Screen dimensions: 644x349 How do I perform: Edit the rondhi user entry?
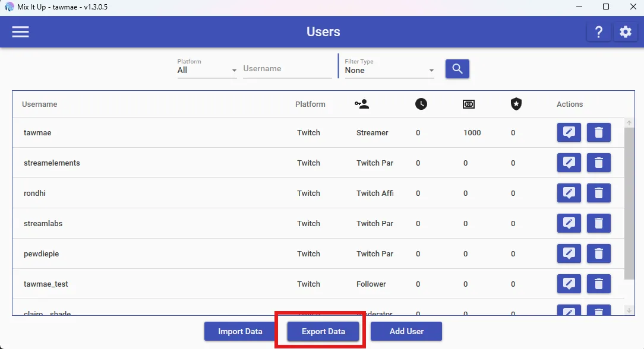[569, 193]
